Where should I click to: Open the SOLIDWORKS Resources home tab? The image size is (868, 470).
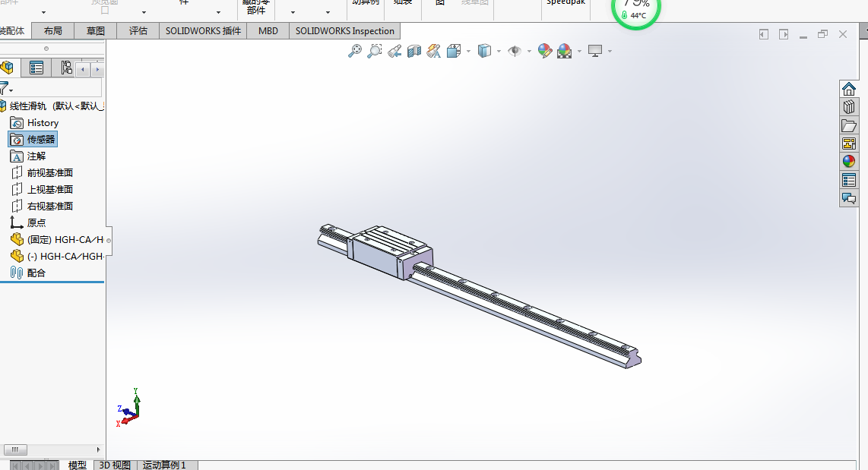849,89
